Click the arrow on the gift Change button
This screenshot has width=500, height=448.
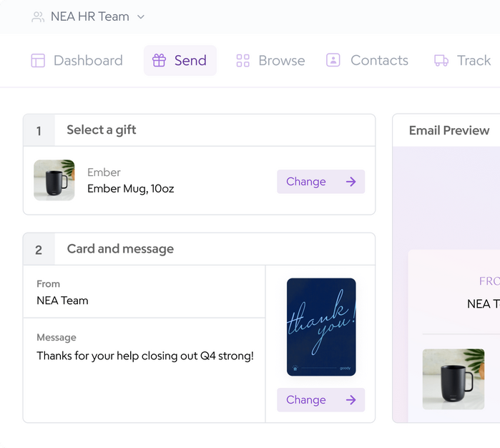click(x=351, y=182)
